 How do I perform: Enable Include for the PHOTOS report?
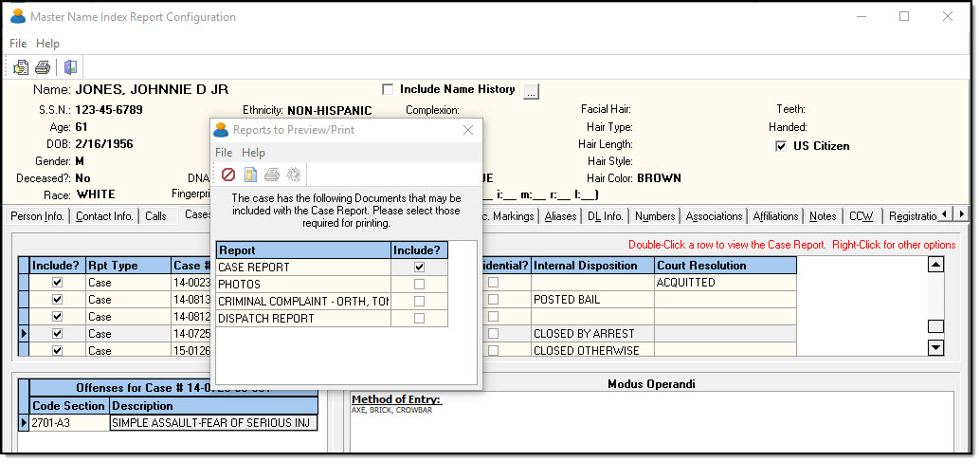click(419, 285)
